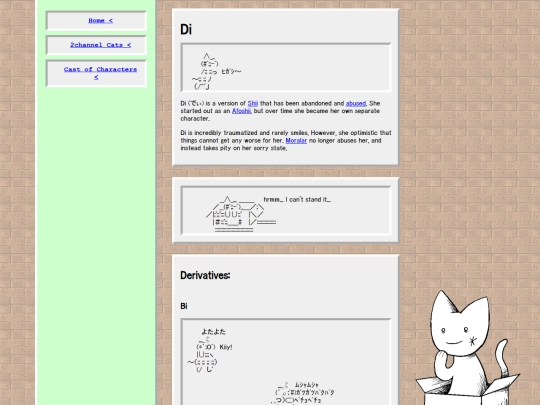This screenshot has height=405, width=540.
Task: Click the 'Derivatives:' heading
Action: [x=205, y=276]
